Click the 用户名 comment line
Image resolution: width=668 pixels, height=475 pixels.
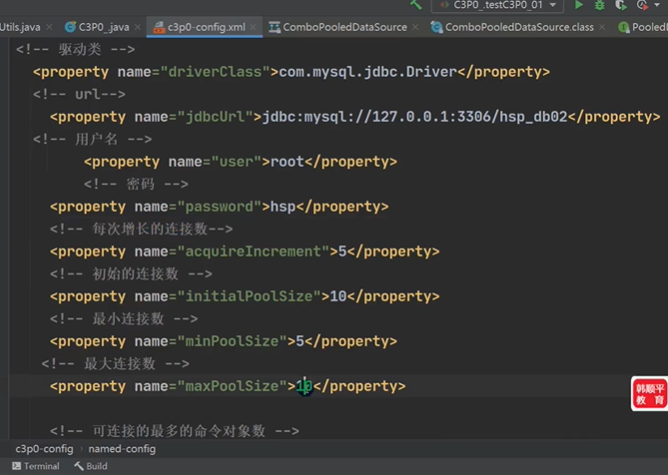92,139
